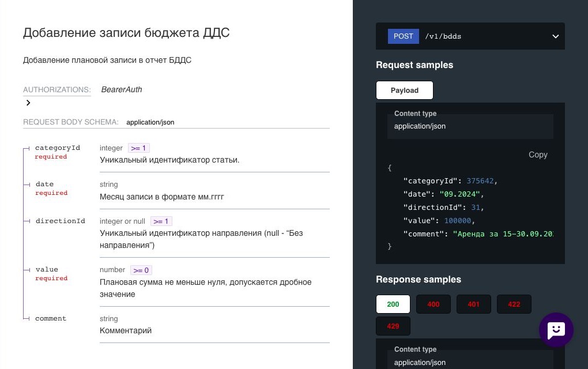Select request Content type application/json field
The width and height of the screenshot is (588, 369).
pos(470,126)
